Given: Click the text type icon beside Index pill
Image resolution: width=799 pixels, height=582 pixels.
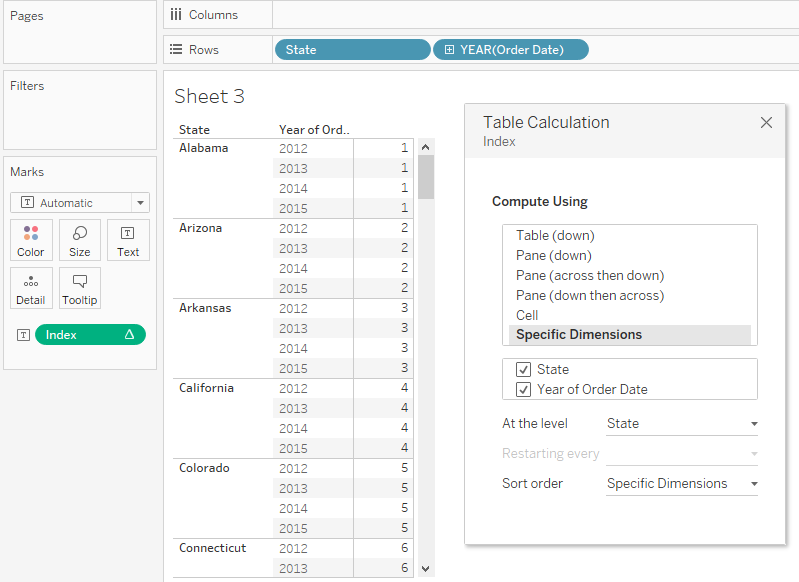Looking at the screenshot, I should click(23, 335).
